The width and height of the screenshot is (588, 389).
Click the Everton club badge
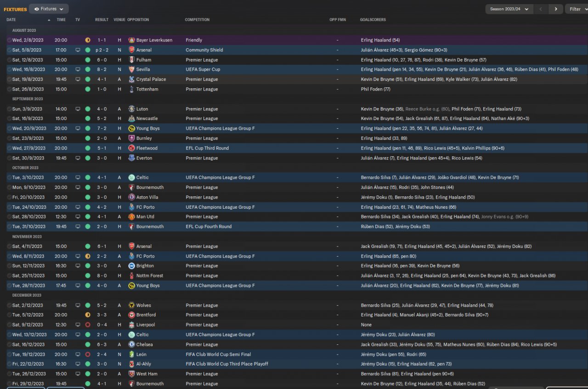131,158
